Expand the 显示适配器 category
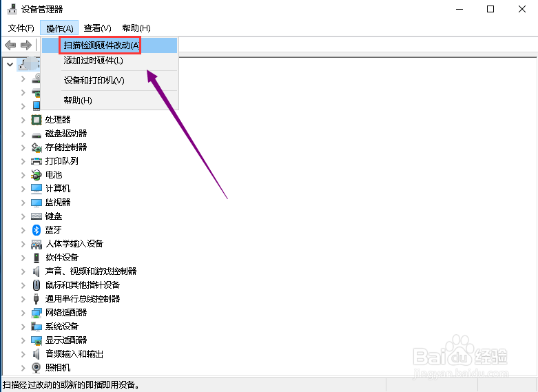Image resolution: width=538 pixels, height=392 pixels. 23,340
